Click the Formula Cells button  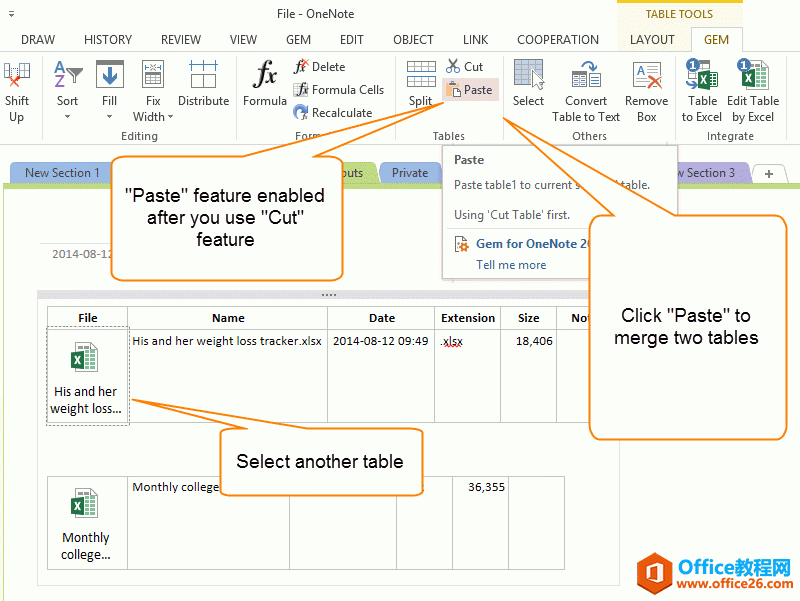[338, 90]
